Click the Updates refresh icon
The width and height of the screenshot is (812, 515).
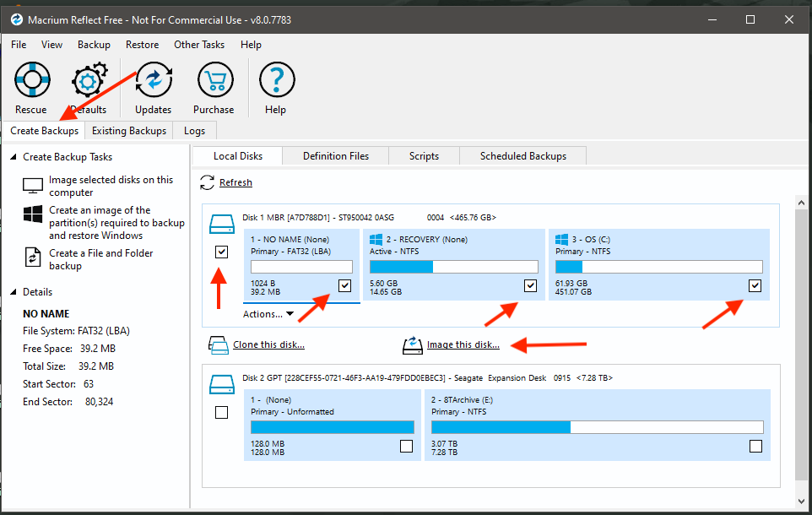coord(153,82)
